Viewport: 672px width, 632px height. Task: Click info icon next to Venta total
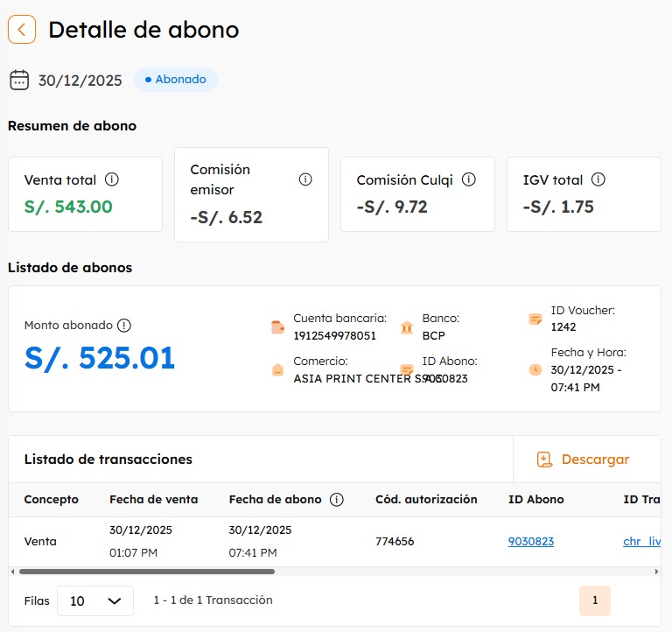(x=112, y=179)
